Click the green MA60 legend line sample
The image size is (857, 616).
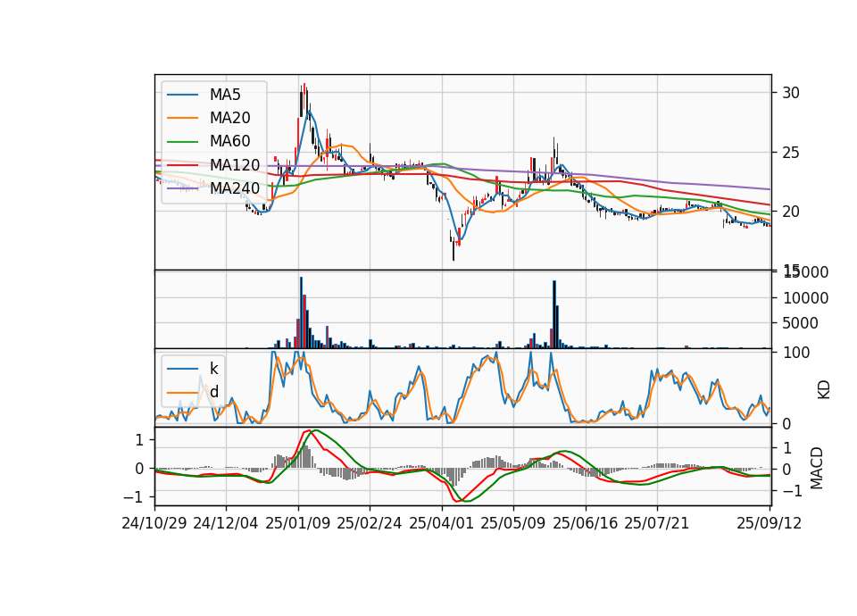coord(182,141)
